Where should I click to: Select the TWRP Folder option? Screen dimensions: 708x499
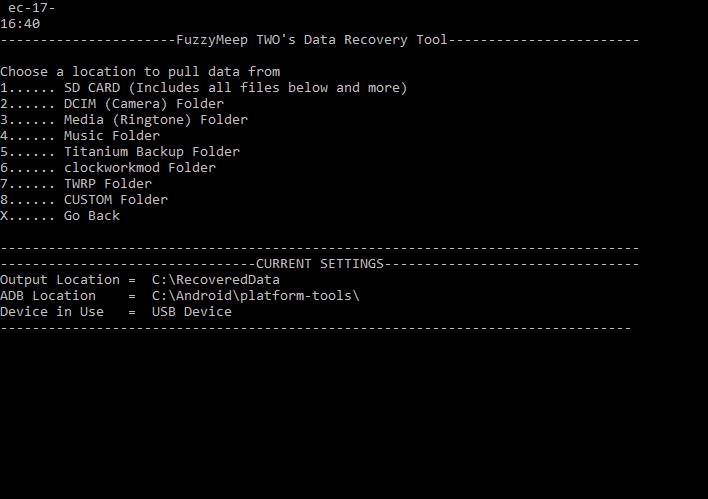coord(76,184)
